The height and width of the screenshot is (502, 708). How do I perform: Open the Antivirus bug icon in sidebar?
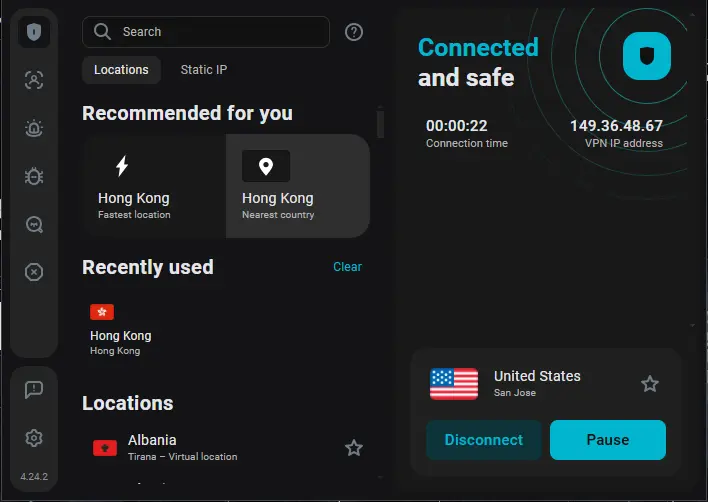(34, 176)
